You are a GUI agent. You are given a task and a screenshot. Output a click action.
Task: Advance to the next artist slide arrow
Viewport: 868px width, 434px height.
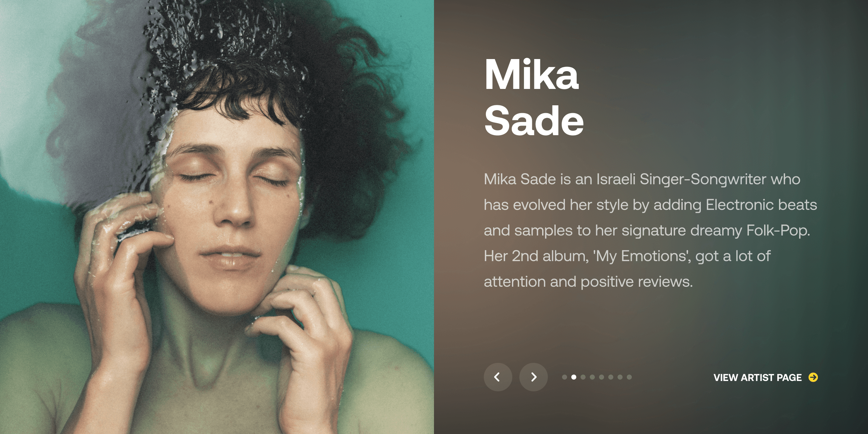click(533, 377)
